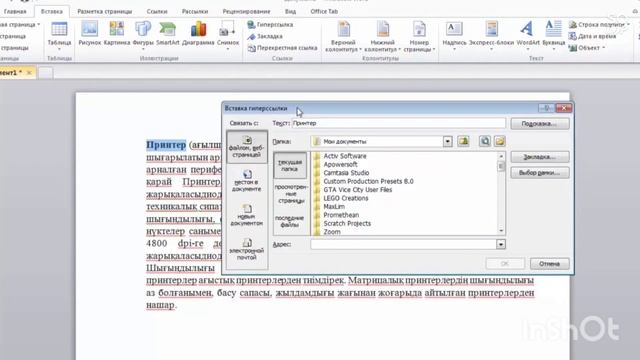Switch to the Ссылки tab
Screen dimensions: 640x360
(157, 11)
